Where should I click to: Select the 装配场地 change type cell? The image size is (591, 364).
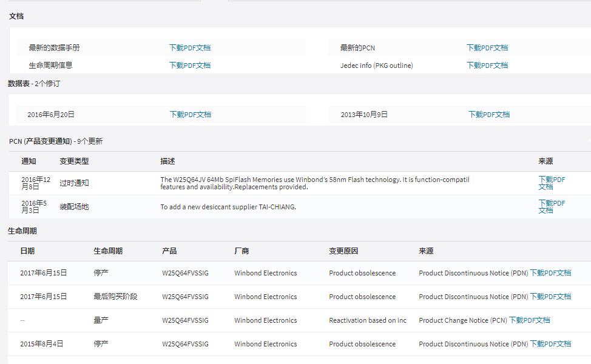point(74,207)
